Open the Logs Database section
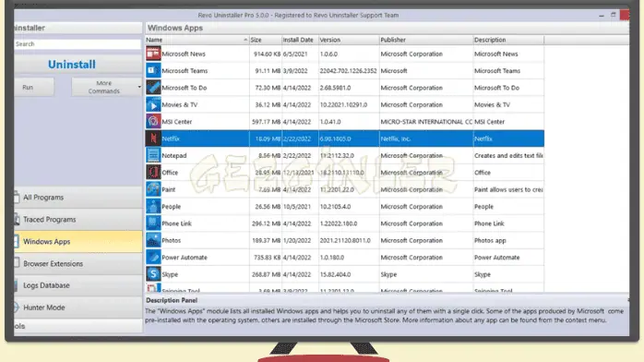The image size is (644, 362). pyautogui.click(x=78, y=285)
